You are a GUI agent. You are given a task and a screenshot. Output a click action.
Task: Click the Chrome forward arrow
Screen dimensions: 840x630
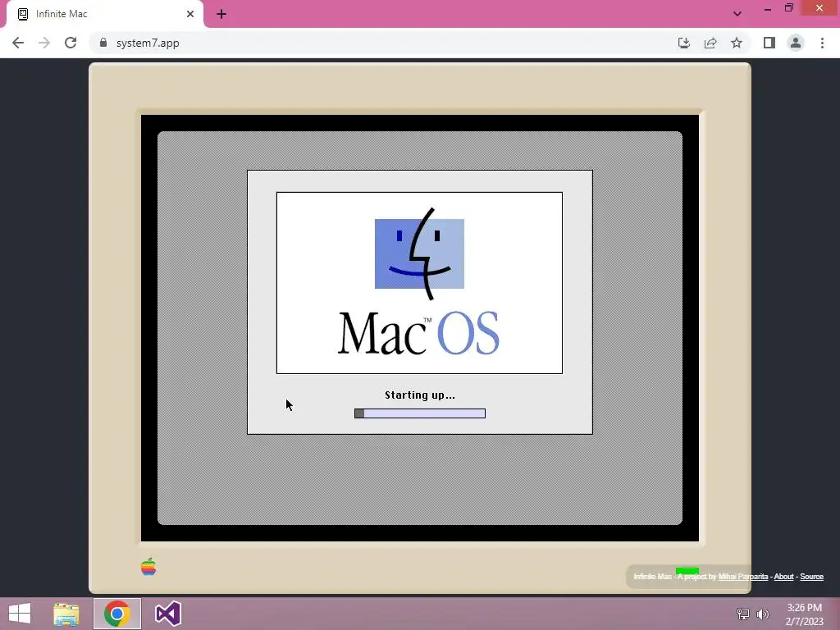pos(44,43)
